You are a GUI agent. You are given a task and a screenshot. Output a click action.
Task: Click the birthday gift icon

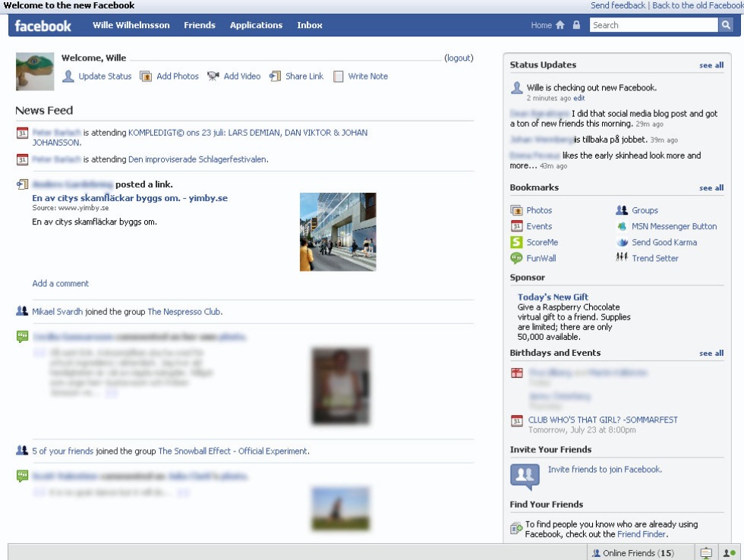pyautogui.click(x=517, y=373)
